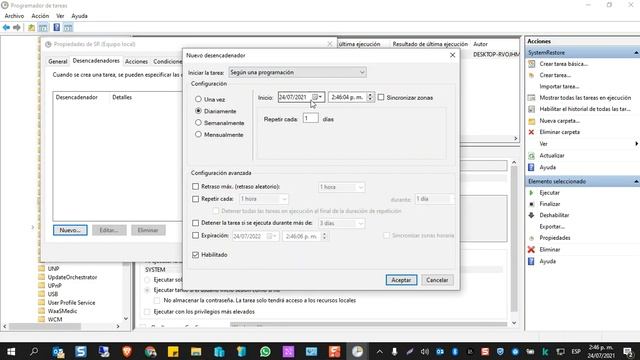Select the Semanalmente radio button

click(x=198, y=122)
